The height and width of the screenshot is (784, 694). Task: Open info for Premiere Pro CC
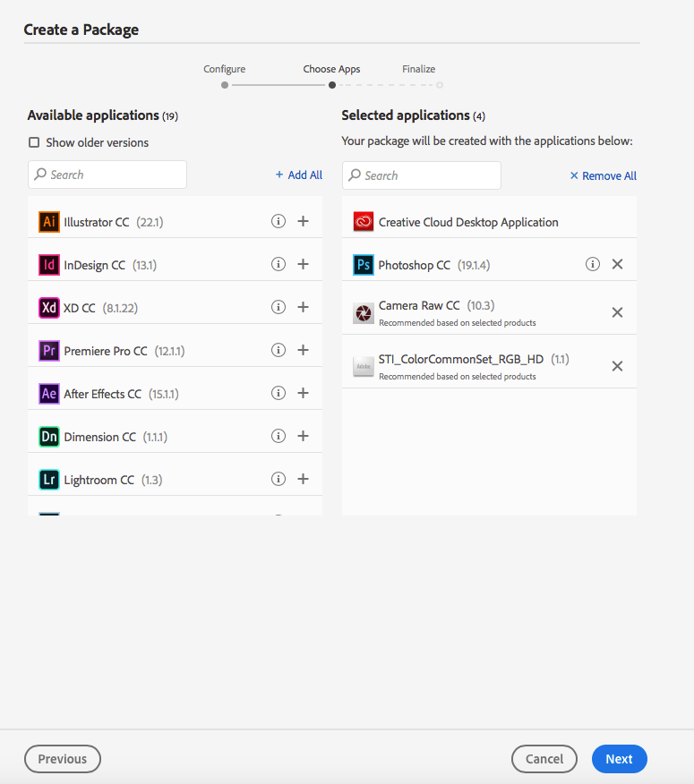pyautogui.click(x=278, y=350)
